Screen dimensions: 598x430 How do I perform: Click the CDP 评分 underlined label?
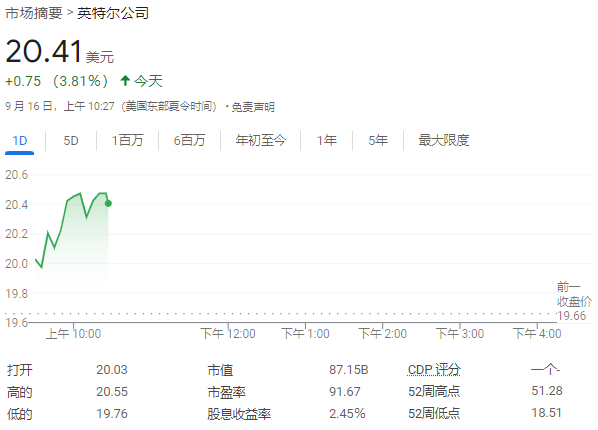(434, 369)
